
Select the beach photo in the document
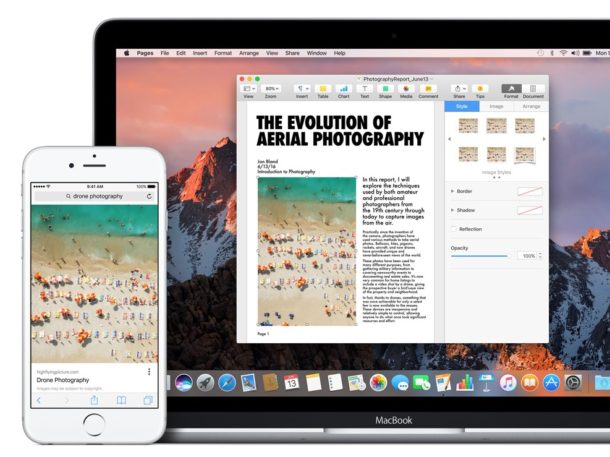307,251
